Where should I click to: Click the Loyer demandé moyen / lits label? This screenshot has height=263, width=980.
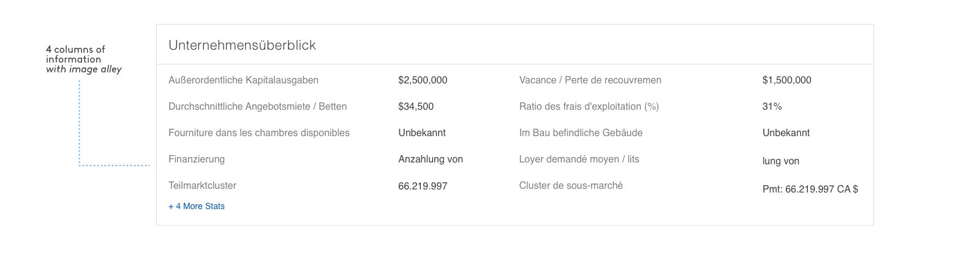tap(579, 159)
